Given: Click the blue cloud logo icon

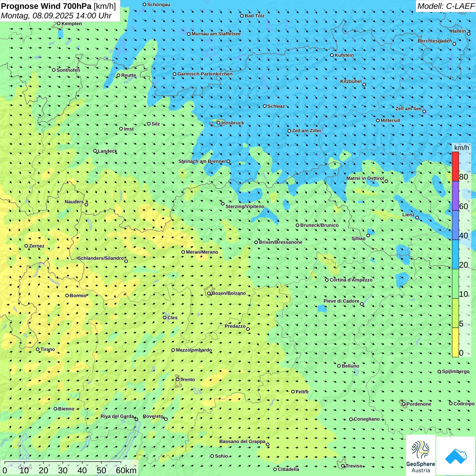Looking at the screenshot, I should tap(456, 456).
